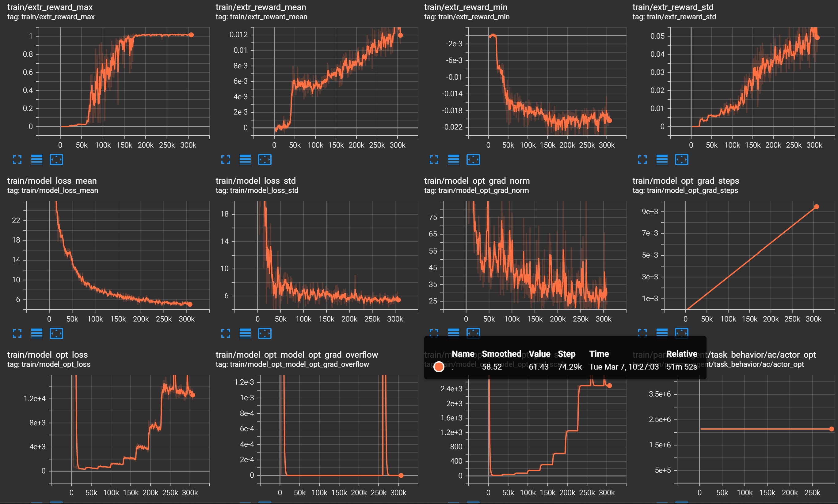Select the train/model_opt_loss chart title
The image size is (838, 504).
[x=48, y=354]
